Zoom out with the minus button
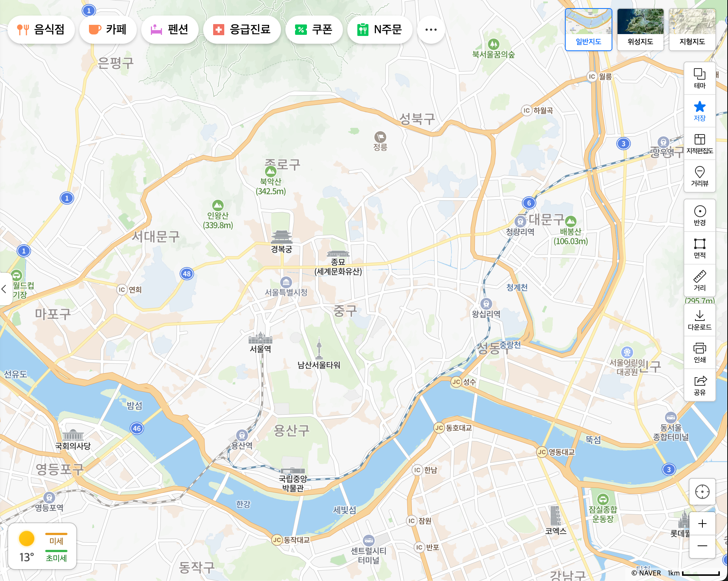The width and height of the screenshot is (728, 581). 702,546
